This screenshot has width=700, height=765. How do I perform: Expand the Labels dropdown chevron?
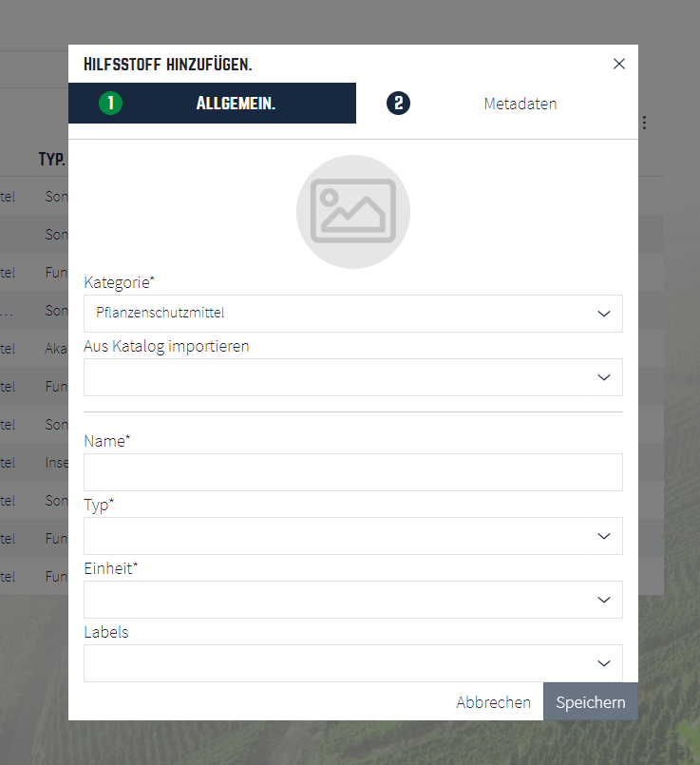click(604, 663)
